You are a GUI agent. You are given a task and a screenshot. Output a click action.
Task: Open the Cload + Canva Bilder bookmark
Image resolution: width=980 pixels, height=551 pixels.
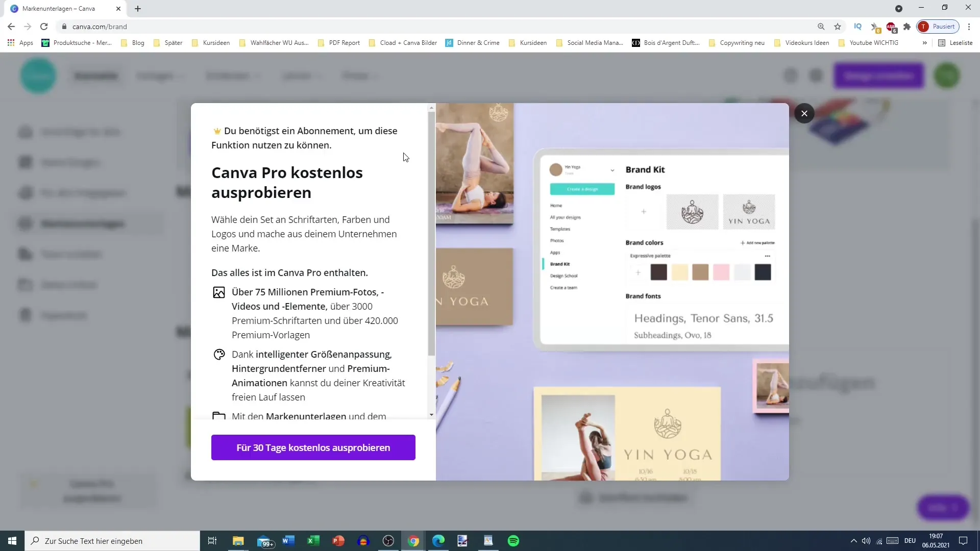click(403, 43)
